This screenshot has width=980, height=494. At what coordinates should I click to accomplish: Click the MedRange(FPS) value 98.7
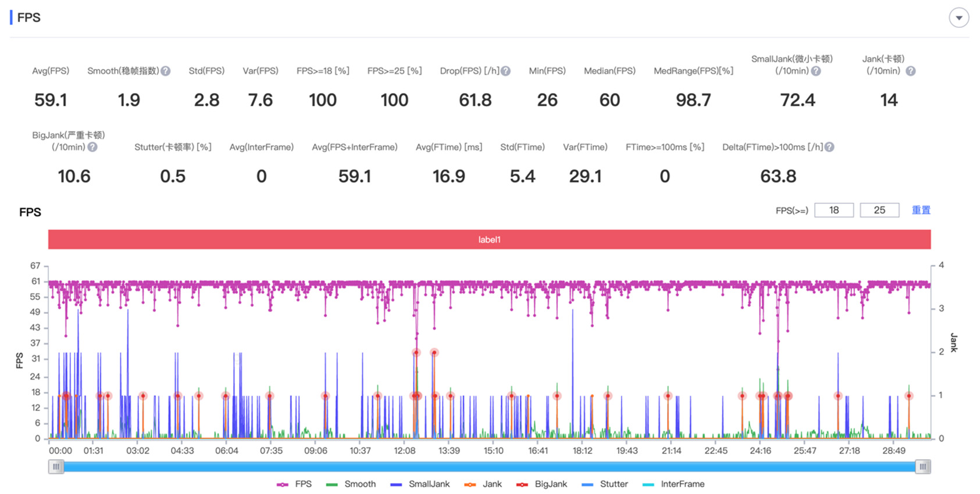coord(693,101)
